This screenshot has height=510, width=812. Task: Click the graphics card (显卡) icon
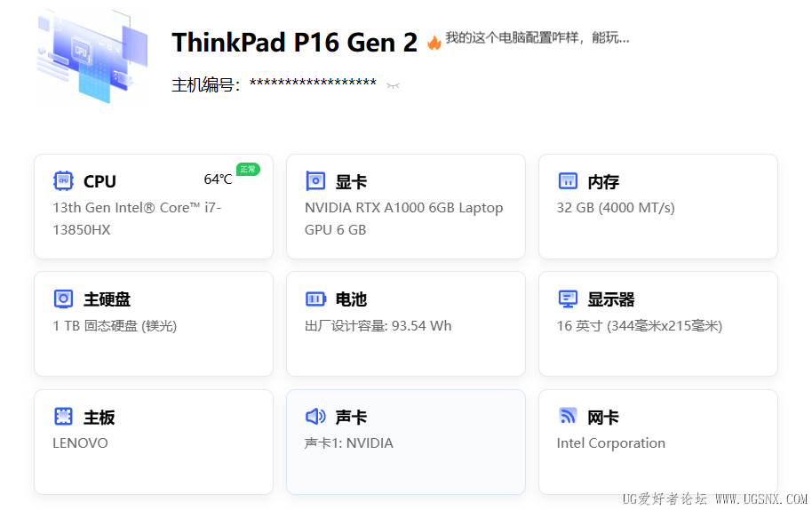315,180
